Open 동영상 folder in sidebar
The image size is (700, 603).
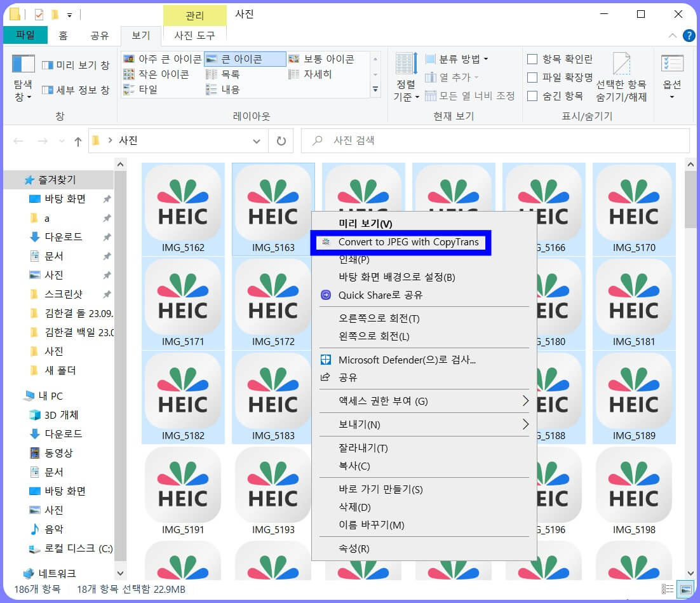tap(58, 453)
